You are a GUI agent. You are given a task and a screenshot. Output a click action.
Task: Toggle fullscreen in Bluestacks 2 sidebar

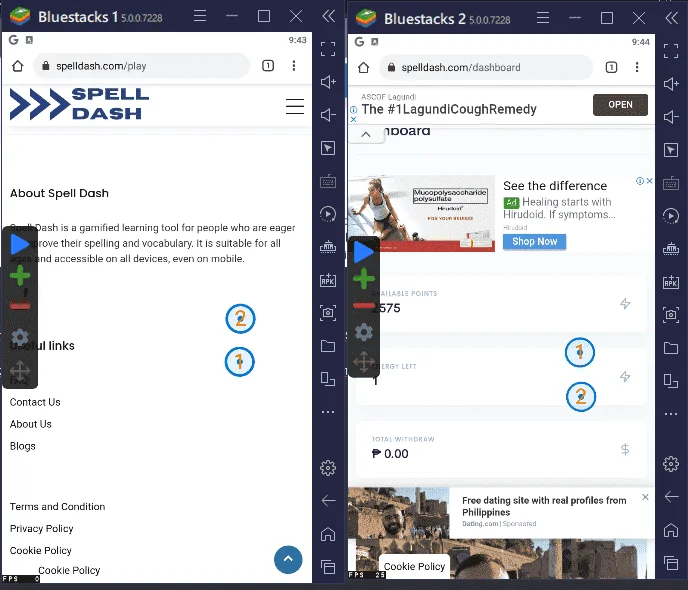coord(671,50)
